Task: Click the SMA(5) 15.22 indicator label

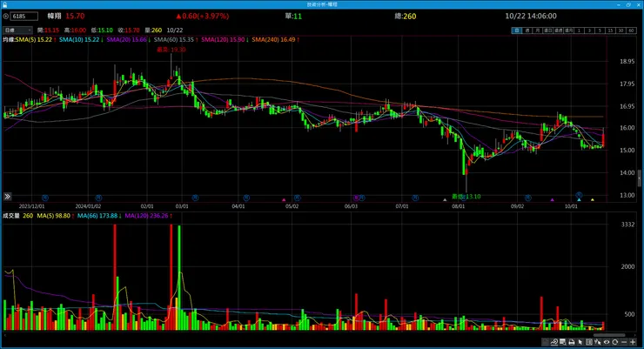Action: [x=36, y=40]
